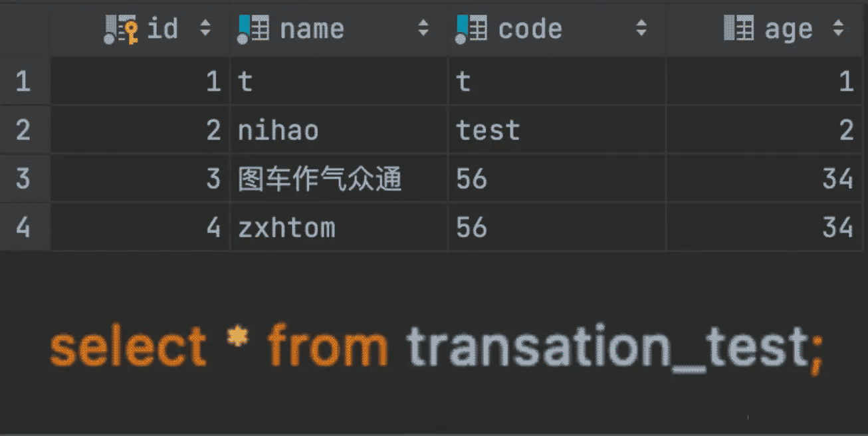Screen dimensions: 868x436
Task: Select row number 2 header
Action: click(23, 130)
